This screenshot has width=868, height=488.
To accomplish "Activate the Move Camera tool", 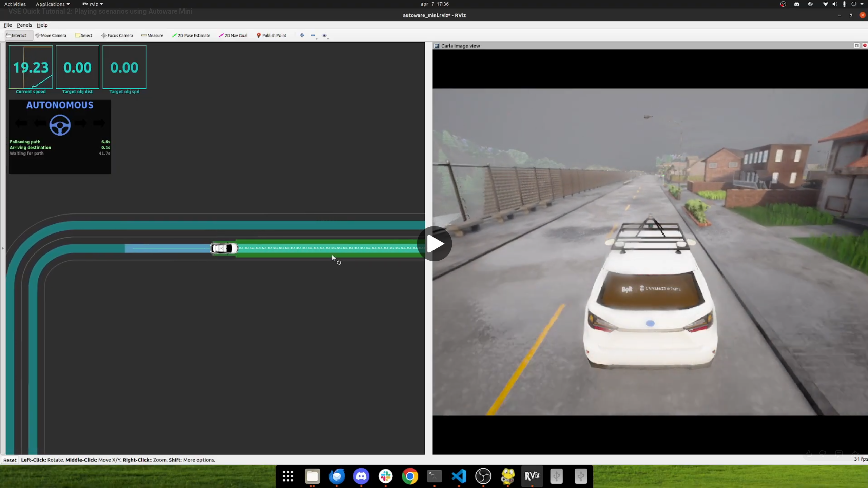I will tap(51, 35).
